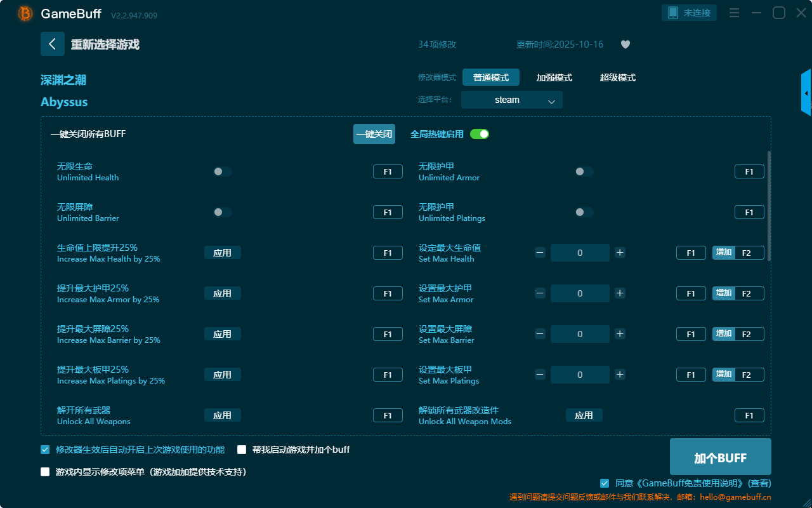Click plus icon for Set Max Platings
Screen dimensions: 812x508
pos(620,375)
